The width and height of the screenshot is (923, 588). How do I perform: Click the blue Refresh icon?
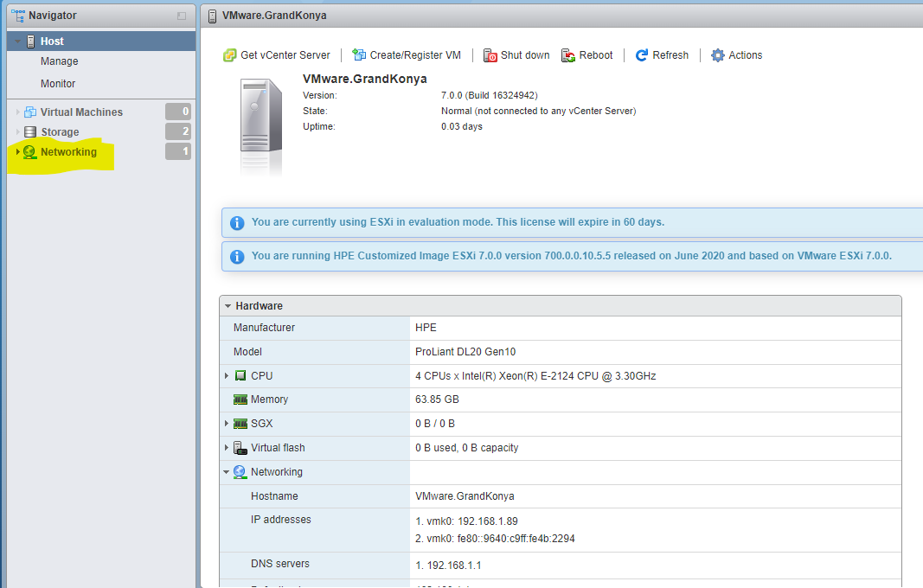642,55
